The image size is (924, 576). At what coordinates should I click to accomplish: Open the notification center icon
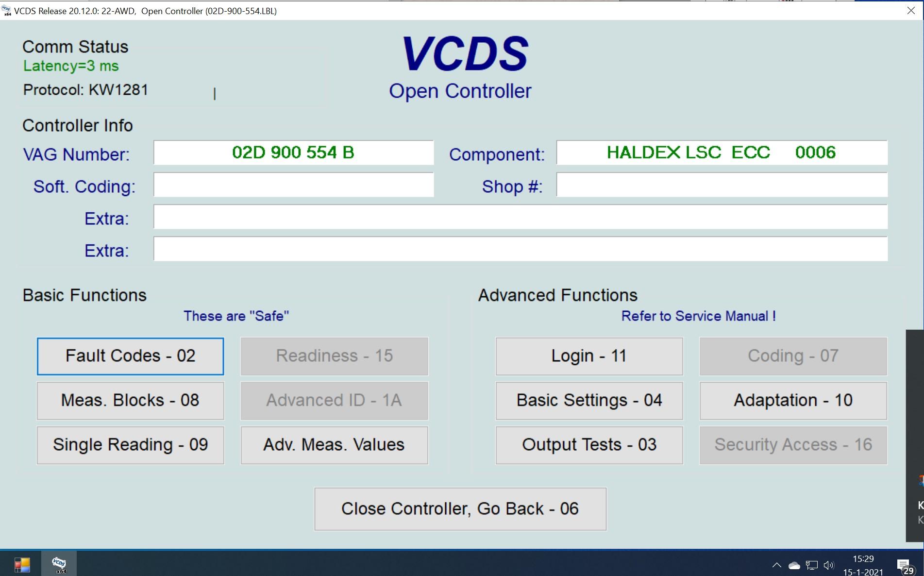(x=905, y=566)
